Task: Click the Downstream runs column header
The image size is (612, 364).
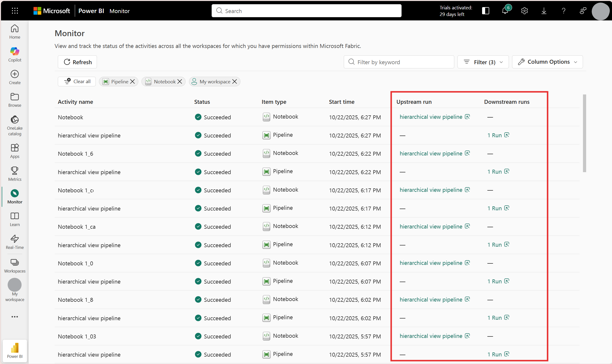Action: click(507, 102)
